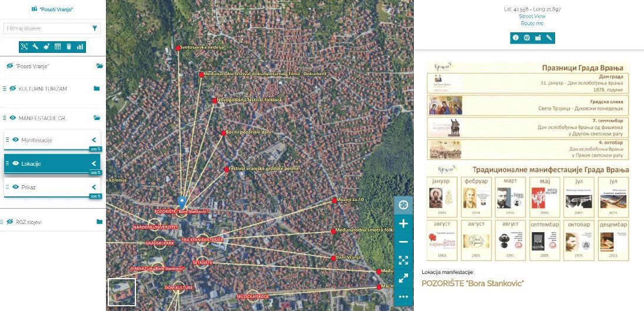
Task: Show the KULTURNI TURIZAM layer group
Action: 13,89
